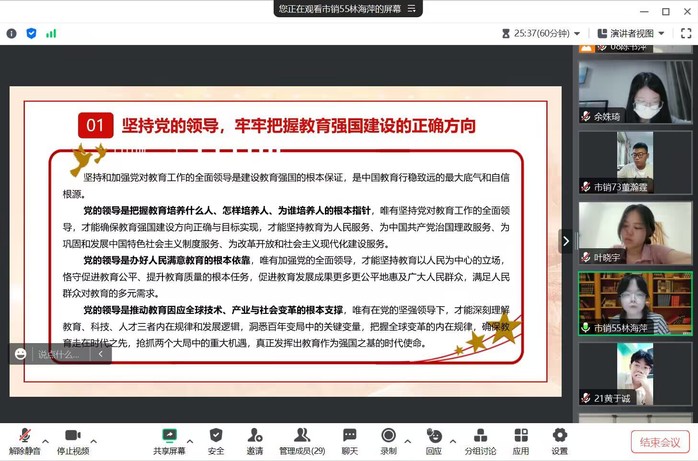Unmute microphone with 解除静音 button
The image size is (698, 461).
[24, 440]
